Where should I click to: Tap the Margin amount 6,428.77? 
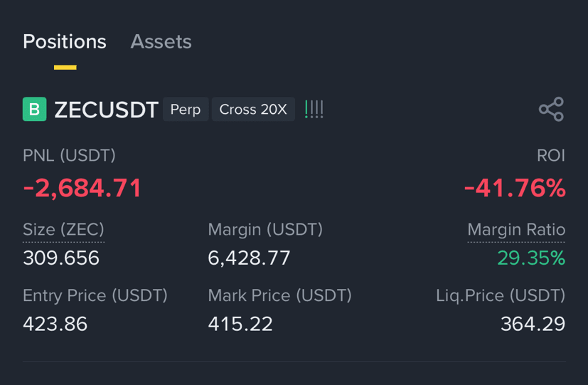[249, 258]
